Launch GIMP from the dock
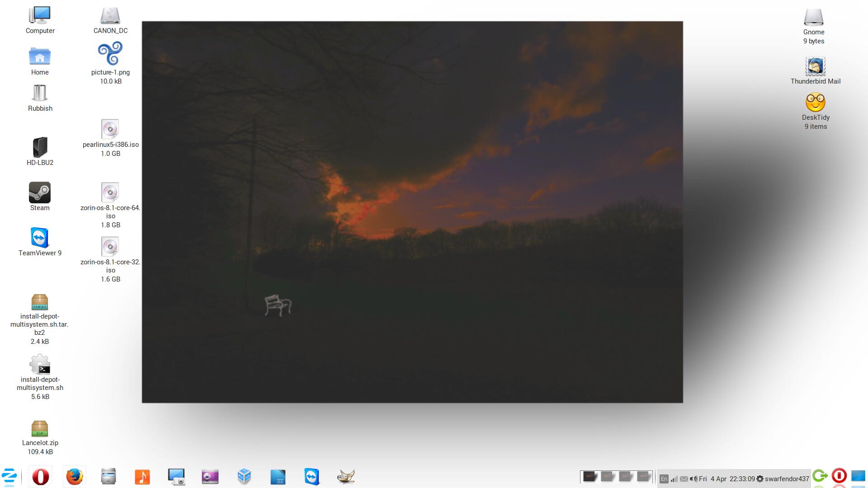Image resolution: width=868 pixels, height=488 pixels. coord(346,477)
